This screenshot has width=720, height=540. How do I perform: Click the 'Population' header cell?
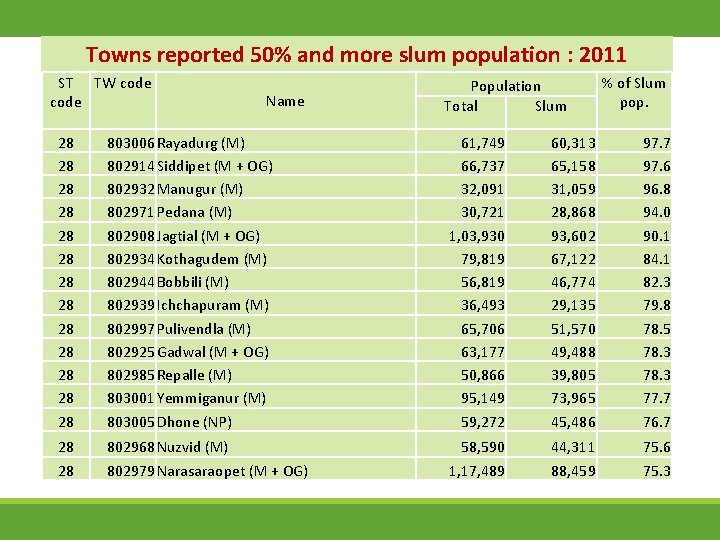click(x=506, y=86)
